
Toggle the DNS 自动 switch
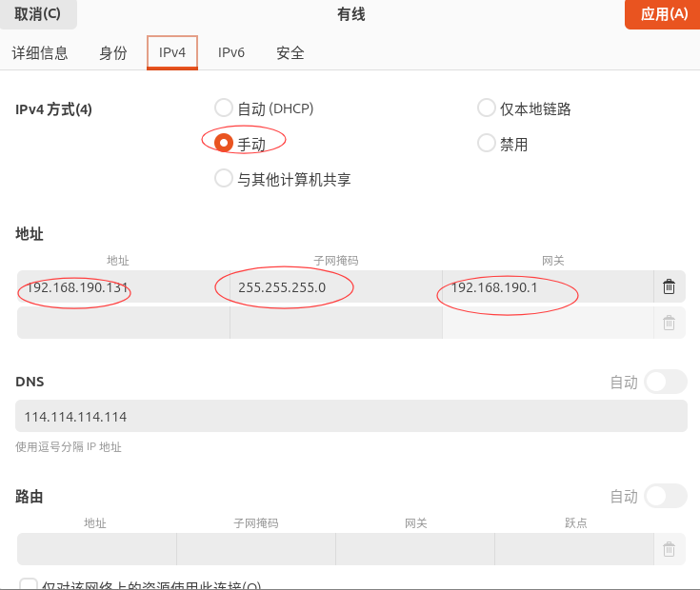666,382
